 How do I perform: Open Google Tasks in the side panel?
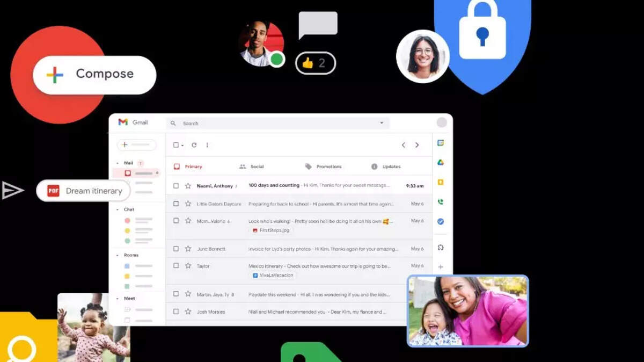coord(441,221)
